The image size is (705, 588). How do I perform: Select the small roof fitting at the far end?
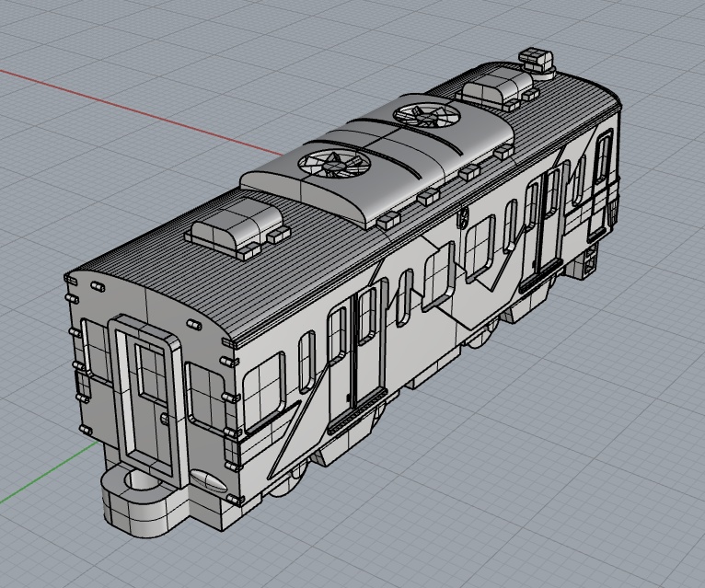coord(537,63)
